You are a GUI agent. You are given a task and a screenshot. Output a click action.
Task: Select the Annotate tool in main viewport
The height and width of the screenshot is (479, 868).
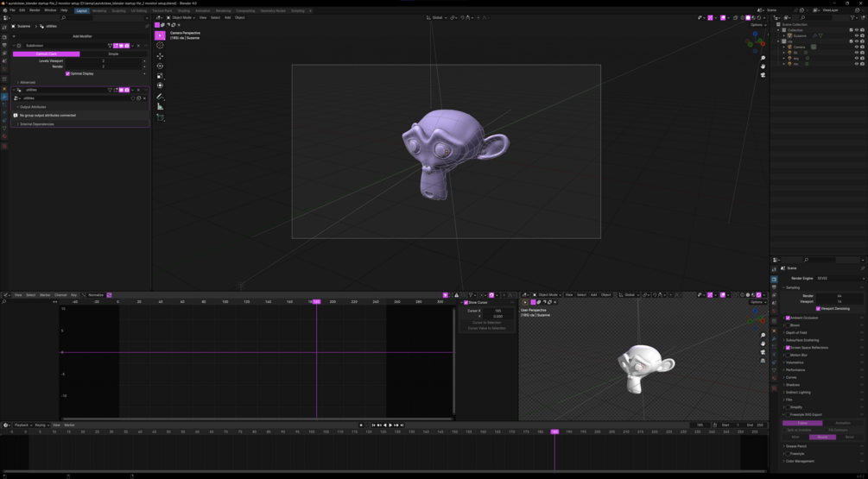coord(160,97)
